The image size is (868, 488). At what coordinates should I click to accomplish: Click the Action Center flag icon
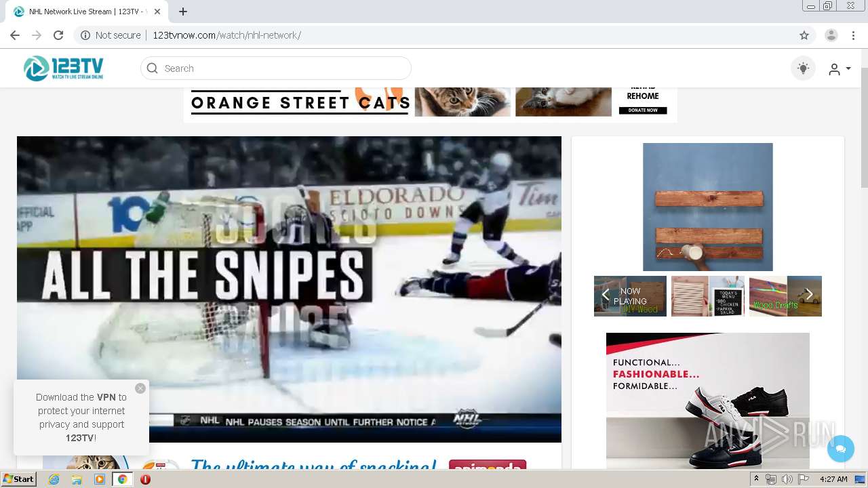(804, 479)
